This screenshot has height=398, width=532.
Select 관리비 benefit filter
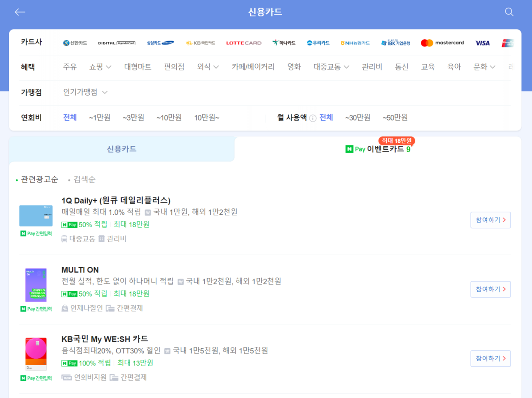372,67
